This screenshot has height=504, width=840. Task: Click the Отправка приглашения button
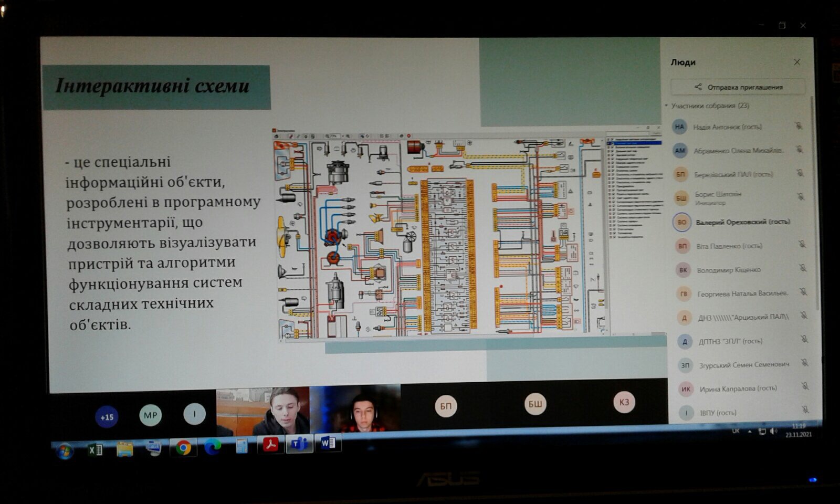tap(738, 87)
